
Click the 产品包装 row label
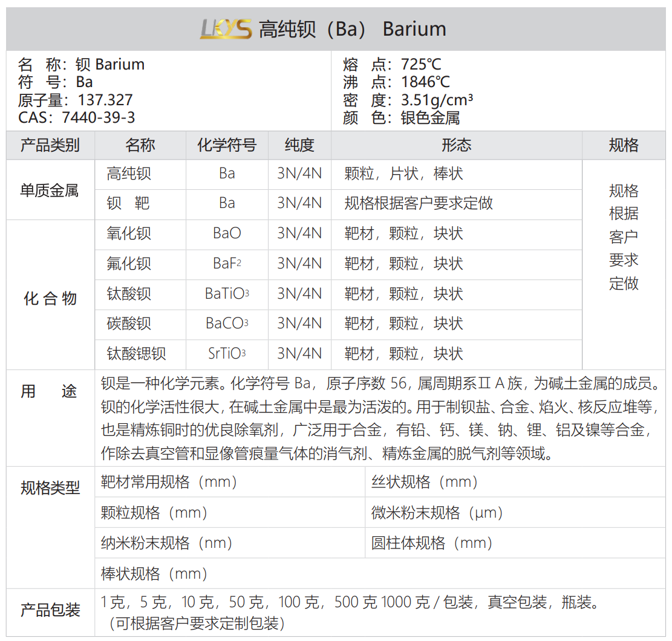pyautogui.click(x=50, y=610)
